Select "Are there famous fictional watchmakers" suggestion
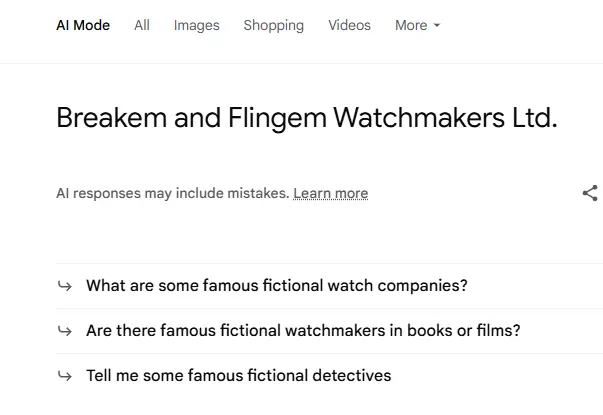Screen dimensions: 603x415 point(303,331)
